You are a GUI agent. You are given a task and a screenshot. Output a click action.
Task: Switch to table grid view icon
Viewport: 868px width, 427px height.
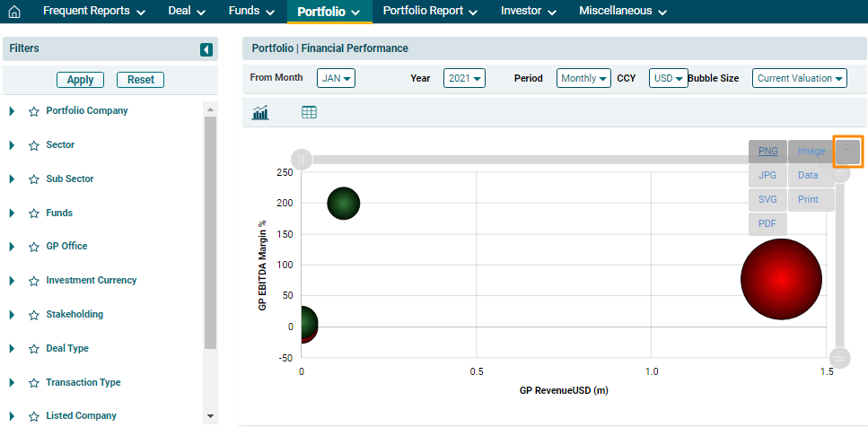(x=309, y=112)
